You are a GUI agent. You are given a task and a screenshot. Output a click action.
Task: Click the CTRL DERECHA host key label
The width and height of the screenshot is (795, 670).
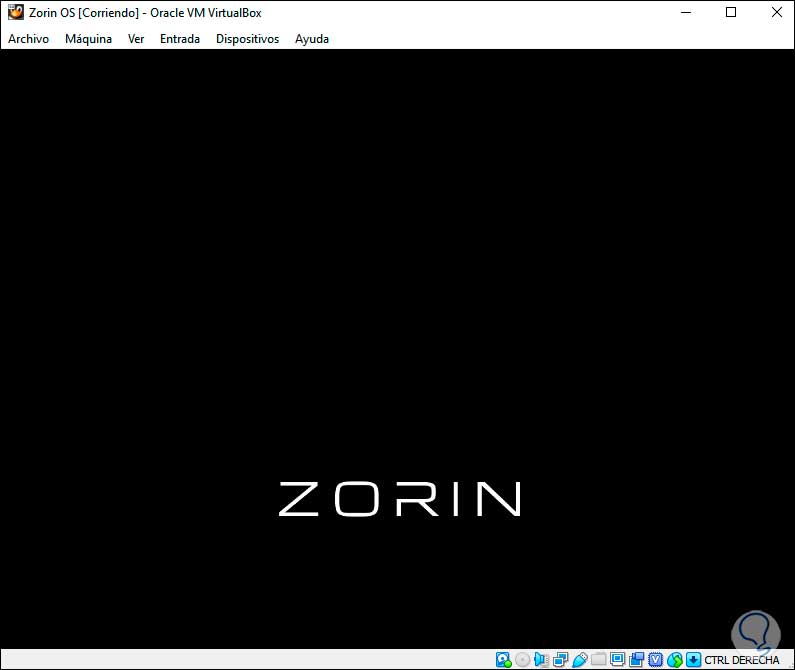click(741, 660)
